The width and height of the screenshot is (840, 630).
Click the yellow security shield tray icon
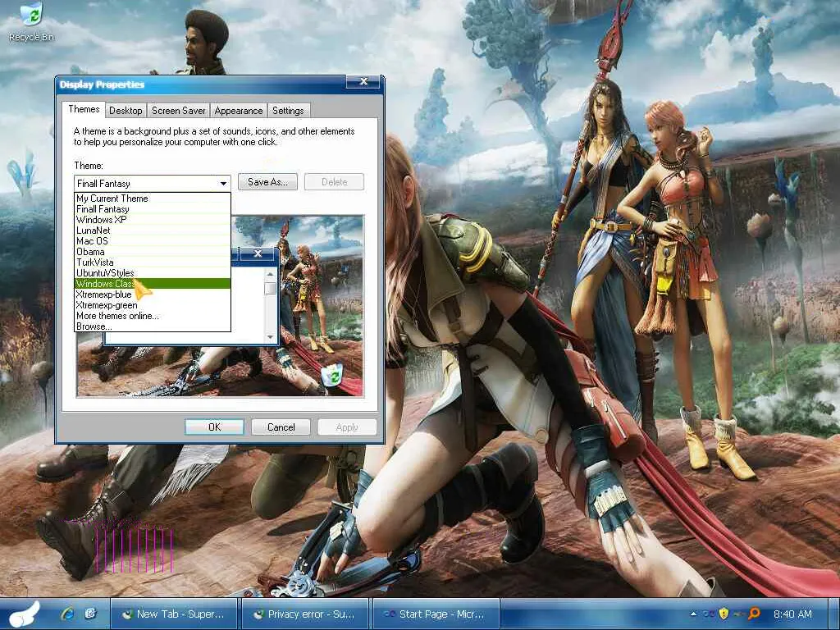724,614
